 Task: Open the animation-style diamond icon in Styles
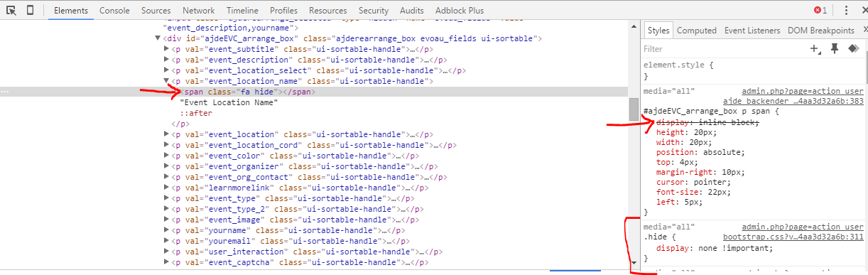[x=853, y=48]
